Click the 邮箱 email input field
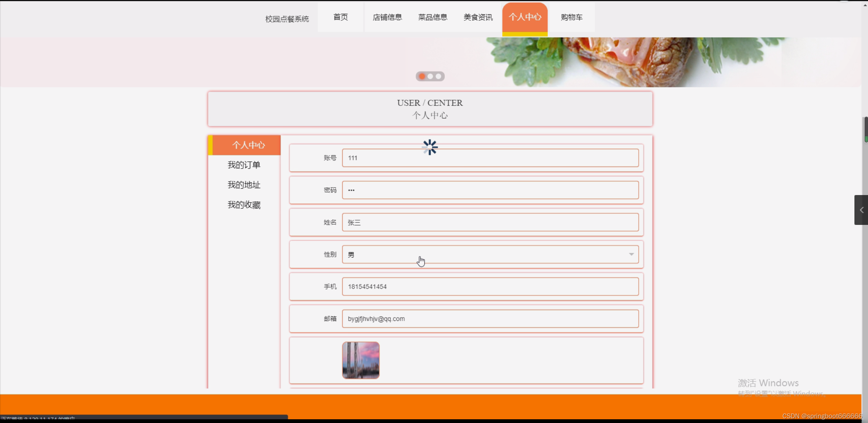868x423 pixels. pyautogui.click(x=490, y=319)
